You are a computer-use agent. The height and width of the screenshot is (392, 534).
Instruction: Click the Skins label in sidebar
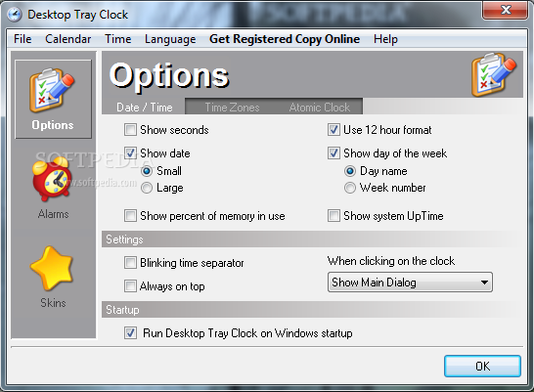coord(53,302)
